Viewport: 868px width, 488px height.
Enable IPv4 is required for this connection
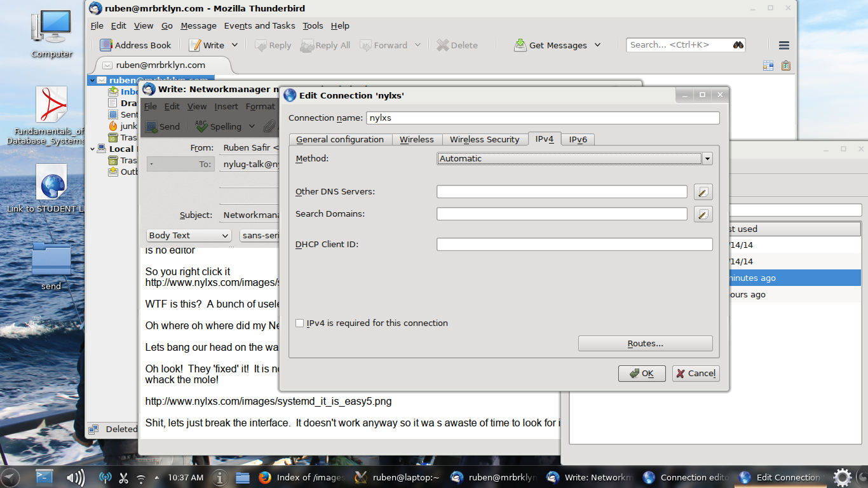pos(300,323)
